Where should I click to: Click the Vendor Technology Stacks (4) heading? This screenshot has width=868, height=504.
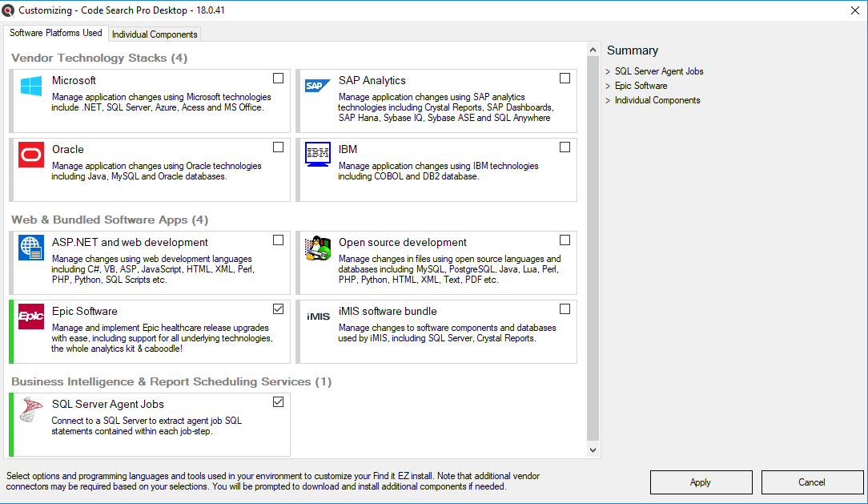99,58
